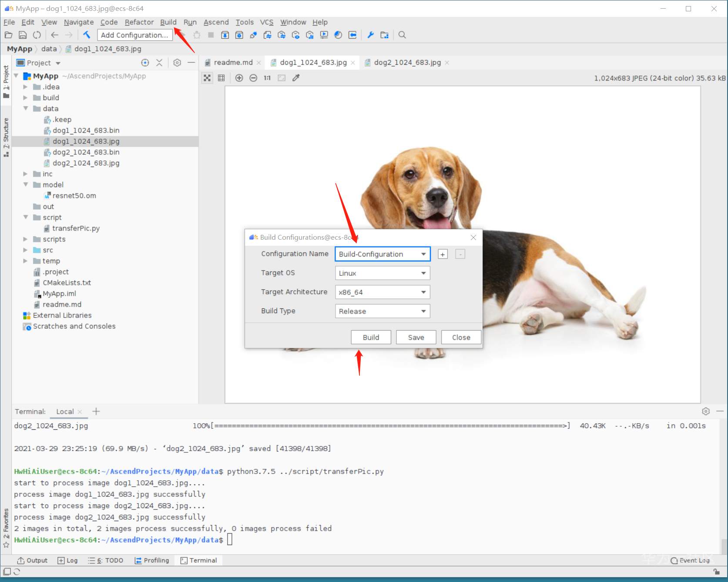Switch to the dog2_1024_683.jpg editor tab
This screenshot has height=582, width=728.
click(x=407, y=63)
